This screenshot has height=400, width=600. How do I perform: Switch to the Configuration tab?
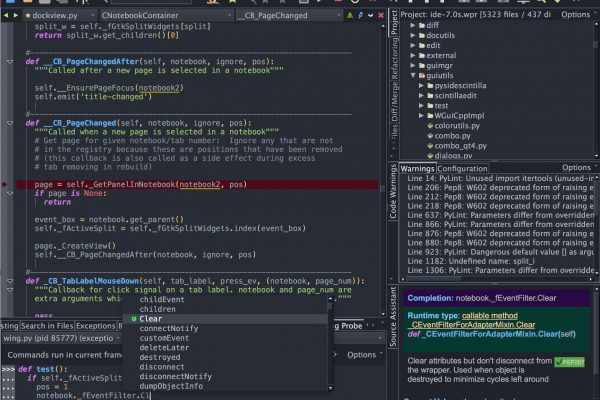[x=462, y=169]
